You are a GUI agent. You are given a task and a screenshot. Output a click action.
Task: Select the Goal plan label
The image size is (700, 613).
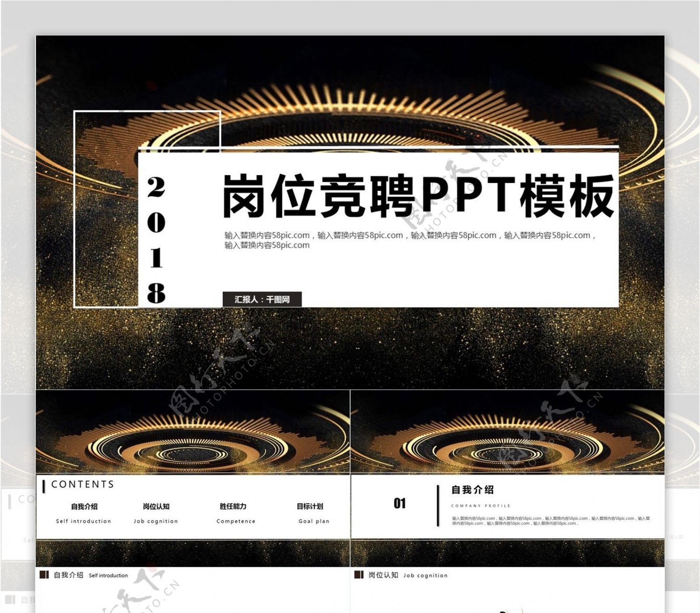coord(314,521)
